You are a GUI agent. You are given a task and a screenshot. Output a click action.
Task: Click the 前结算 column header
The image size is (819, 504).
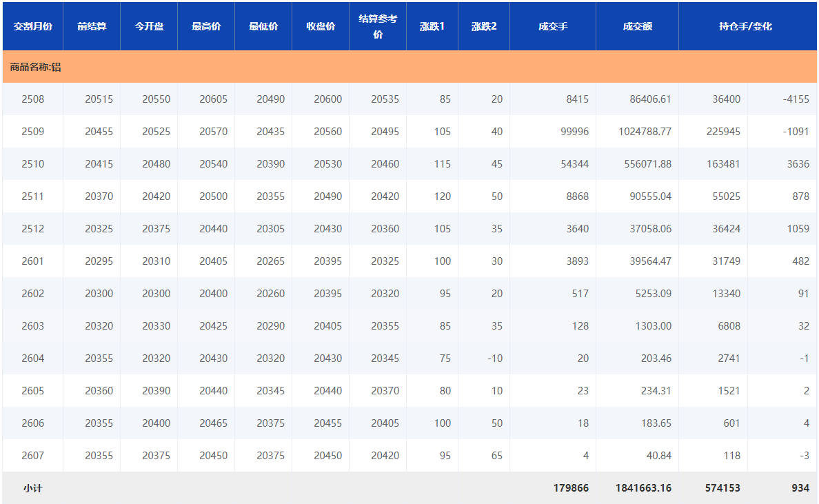coord(92,27)
